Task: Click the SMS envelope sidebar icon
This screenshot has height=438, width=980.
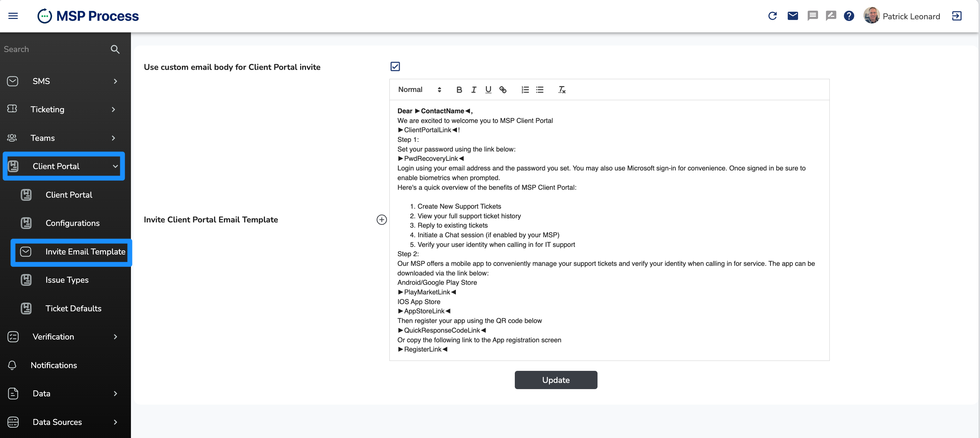Action: pos(12,81)
